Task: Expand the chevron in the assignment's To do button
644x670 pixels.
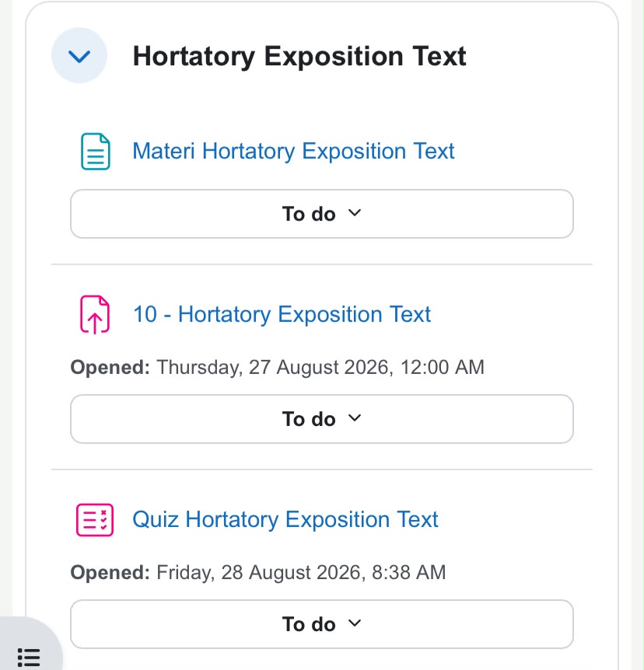Action: 355,418
